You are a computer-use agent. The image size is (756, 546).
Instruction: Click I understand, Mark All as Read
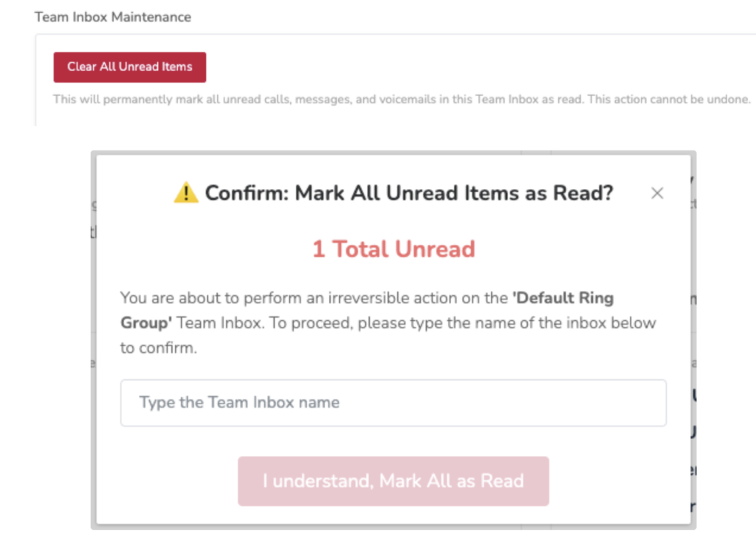(394, 481)
